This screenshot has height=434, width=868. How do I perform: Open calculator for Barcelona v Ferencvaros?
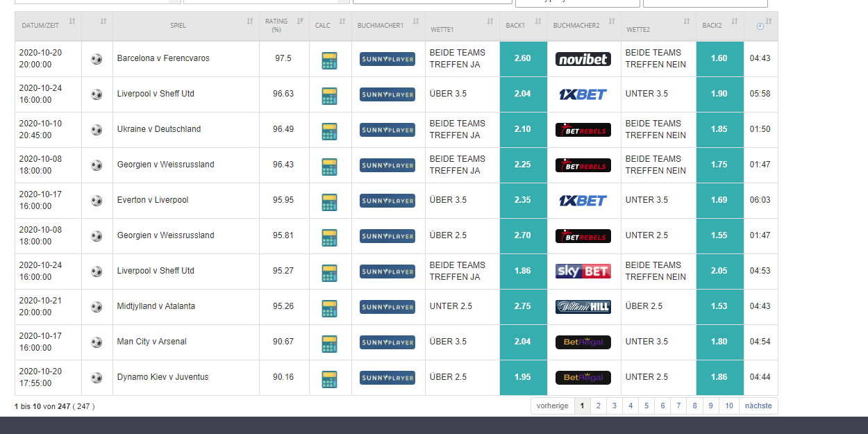(x=330, y=60)
